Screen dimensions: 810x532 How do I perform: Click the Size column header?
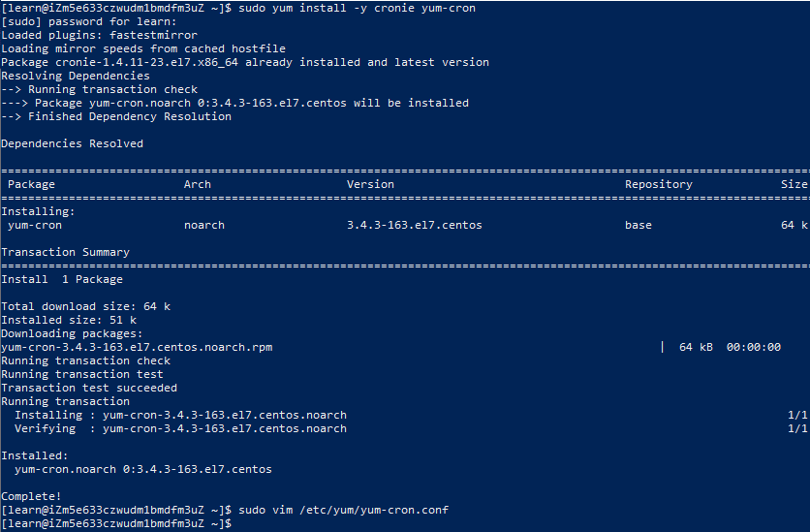(794, 184)
